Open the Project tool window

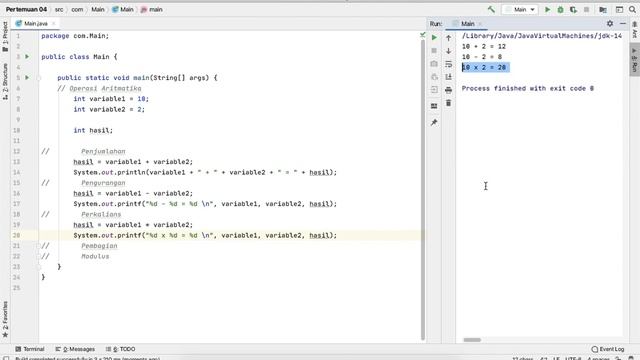pyautogui.click(x=5, y=37)
